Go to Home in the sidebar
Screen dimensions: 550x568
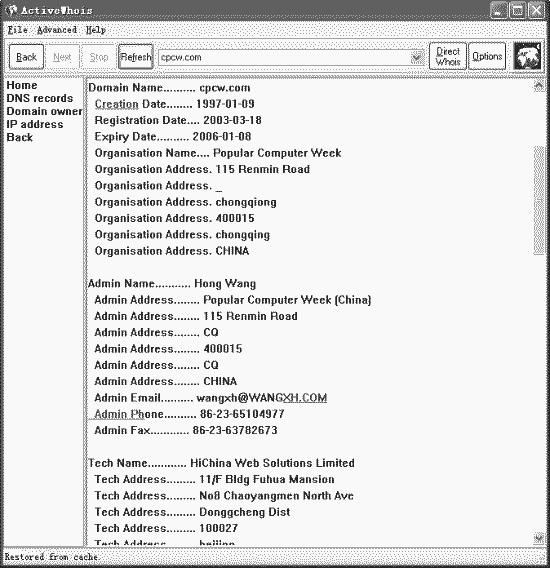click(22, 85)
